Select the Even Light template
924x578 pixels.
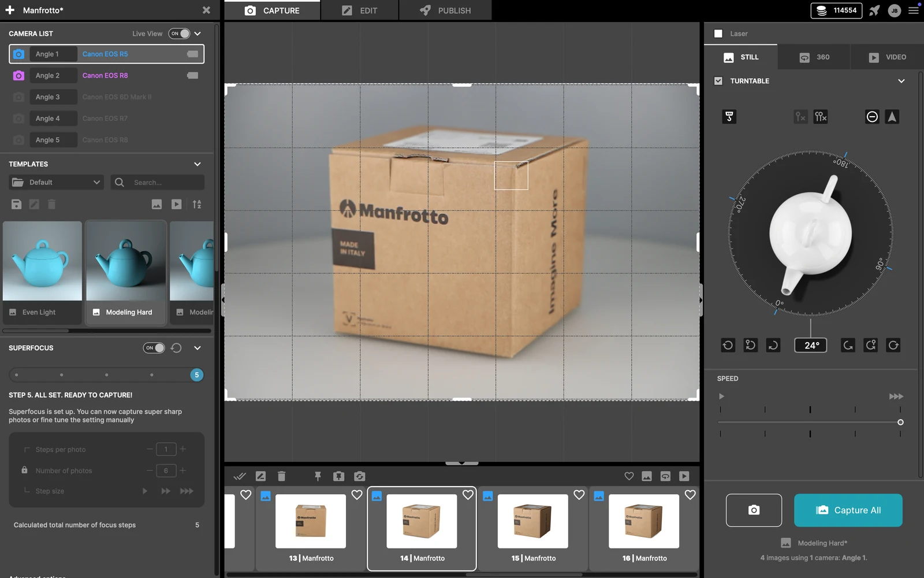pos(42,272)
